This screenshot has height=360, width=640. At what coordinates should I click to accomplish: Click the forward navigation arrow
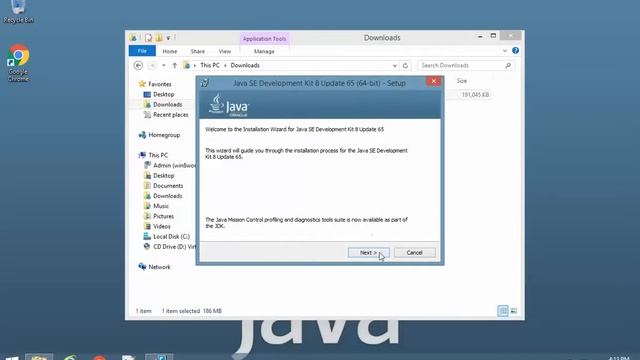[152, 65]
